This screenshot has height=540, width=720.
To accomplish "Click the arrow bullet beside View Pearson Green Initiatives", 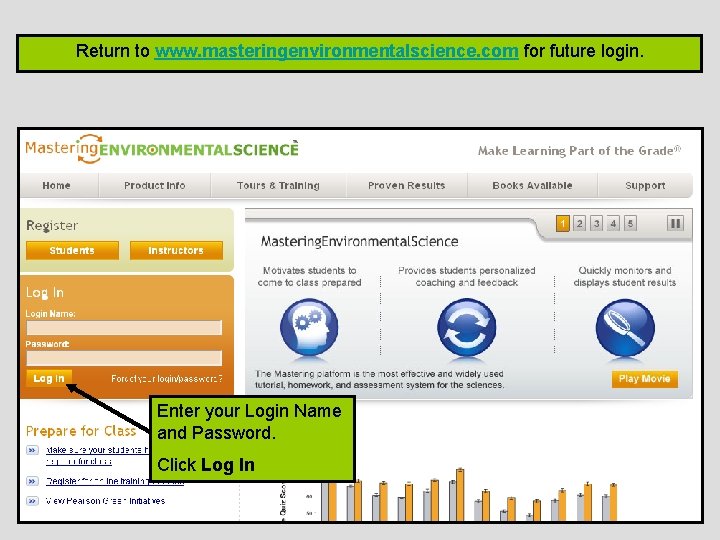I will [x=32, y=501].
